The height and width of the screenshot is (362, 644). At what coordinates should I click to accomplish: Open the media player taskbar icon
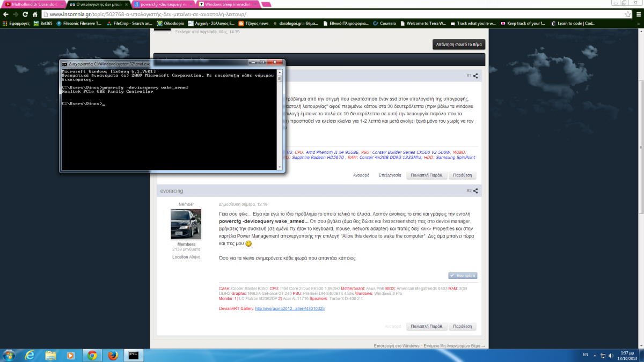tap(71, 354)
